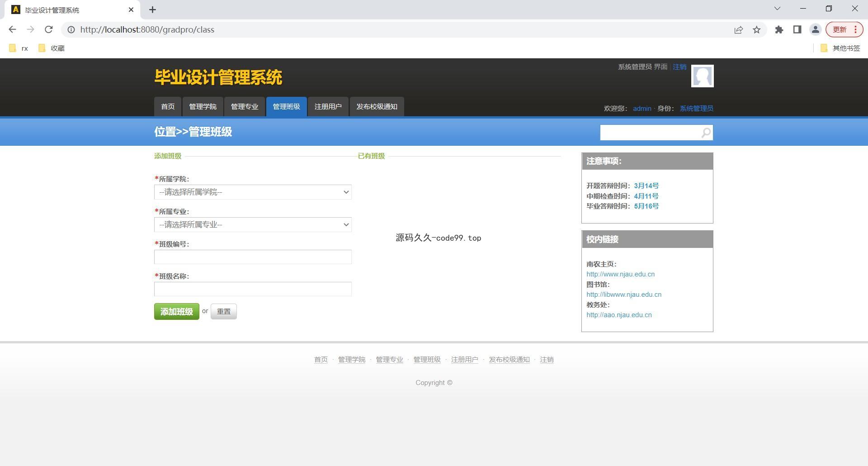Click footer 管理班级 link

[x=427, y=360]
